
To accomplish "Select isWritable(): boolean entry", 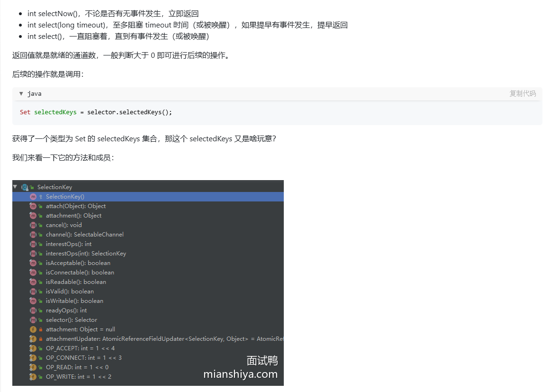I will [x=74, y=301].
